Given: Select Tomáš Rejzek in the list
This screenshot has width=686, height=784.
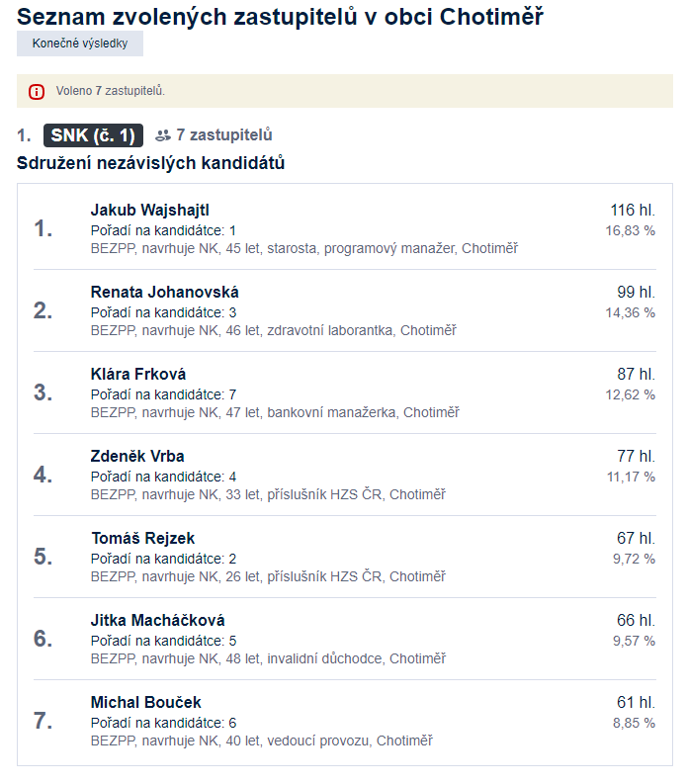Looking at the screenshot, I should [x=142, y=538].
